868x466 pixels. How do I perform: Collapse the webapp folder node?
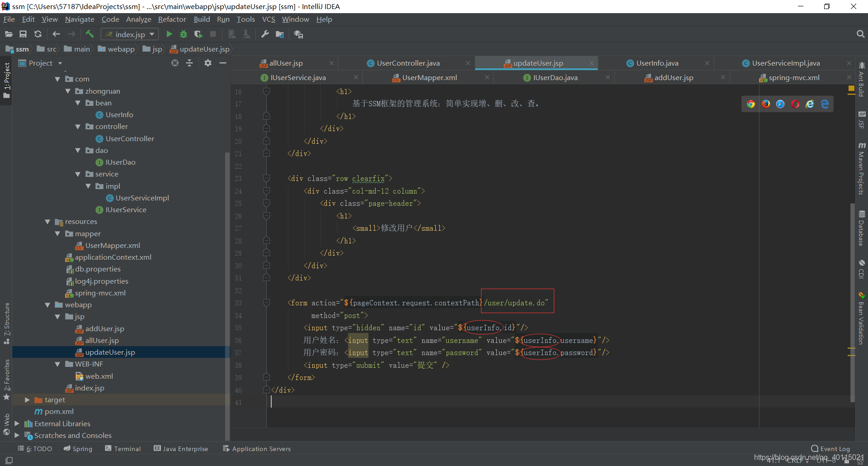[x=47, y=305]
